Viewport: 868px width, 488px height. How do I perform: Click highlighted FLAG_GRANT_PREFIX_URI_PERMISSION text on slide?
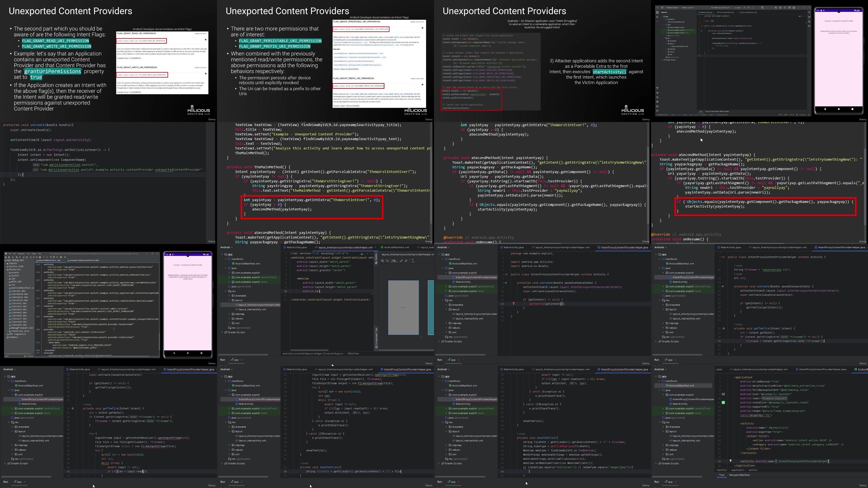(x=275, y=46)
